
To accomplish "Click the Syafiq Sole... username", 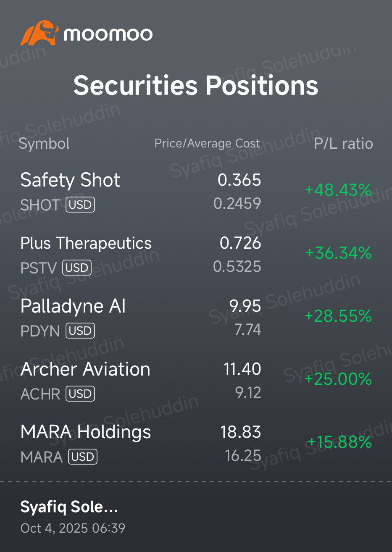I will (69, 507).
